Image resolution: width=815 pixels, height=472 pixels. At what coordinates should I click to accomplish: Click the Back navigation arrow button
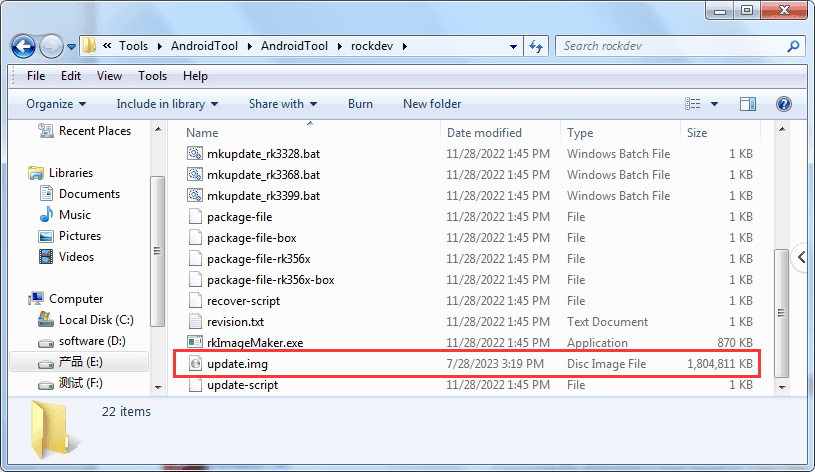24,46
